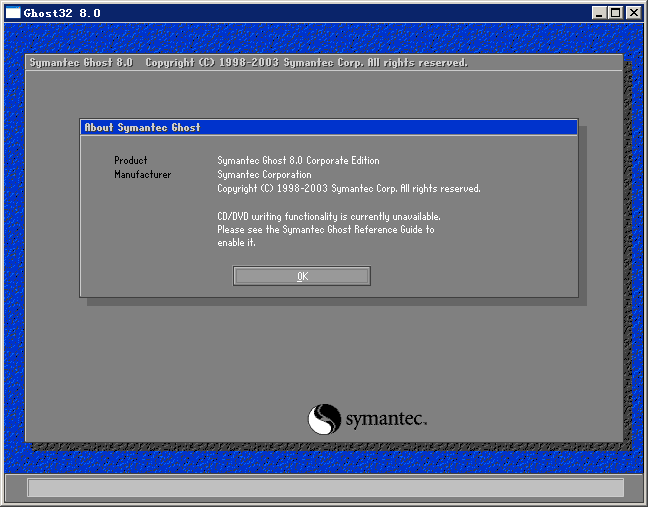Image resolution: width=648 pixels, height=507 pixels.
Task: Click the OK button in About dialog
Action: [x=302, y=276]
